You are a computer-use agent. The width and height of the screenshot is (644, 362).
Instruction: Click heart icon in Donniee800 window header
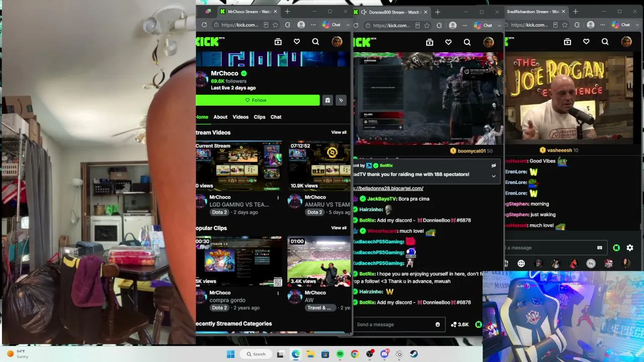pyautogui.click(x=448, y=42)
